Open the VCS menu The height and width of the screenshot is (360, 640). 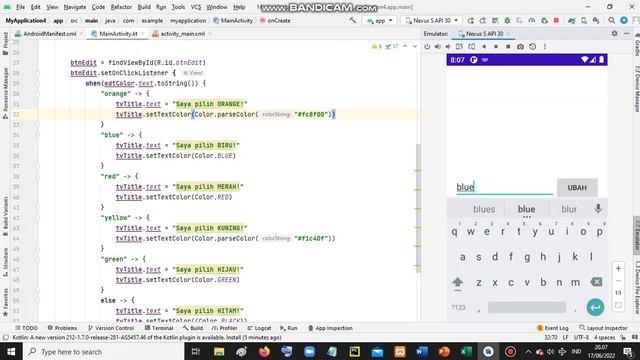(x=196, y=7)
